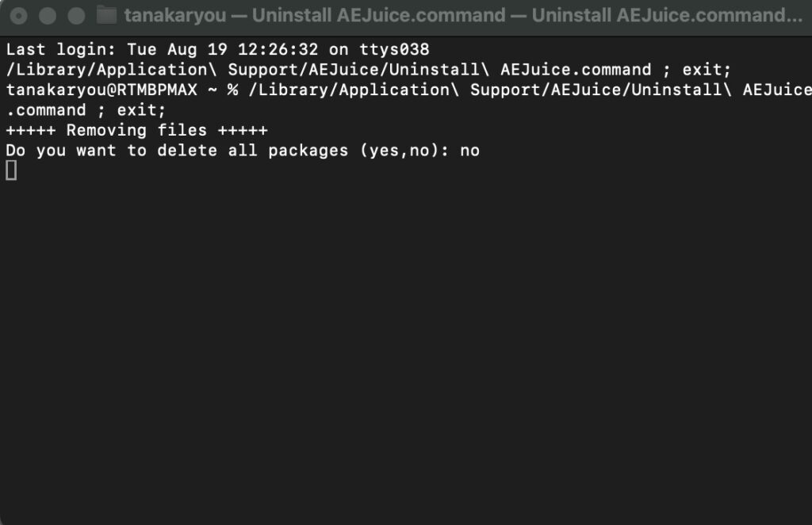Click the "Do you want to delete" prompt

[x=111, y=151]
